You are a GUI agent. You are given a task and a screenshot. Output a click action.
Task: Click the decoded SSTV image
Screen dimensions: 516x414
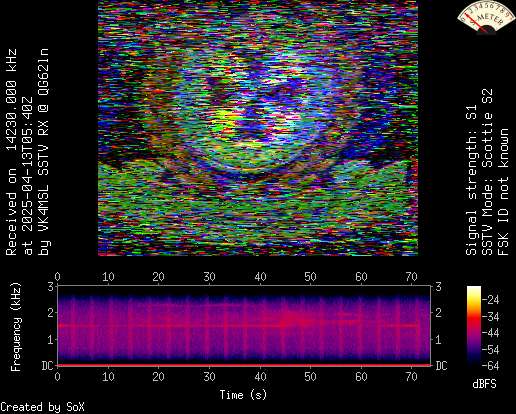point(258,128)
